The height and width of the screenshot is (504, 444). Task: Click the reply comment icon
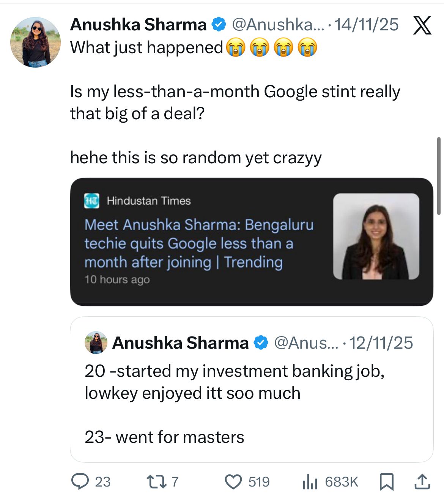click(80, 482)
